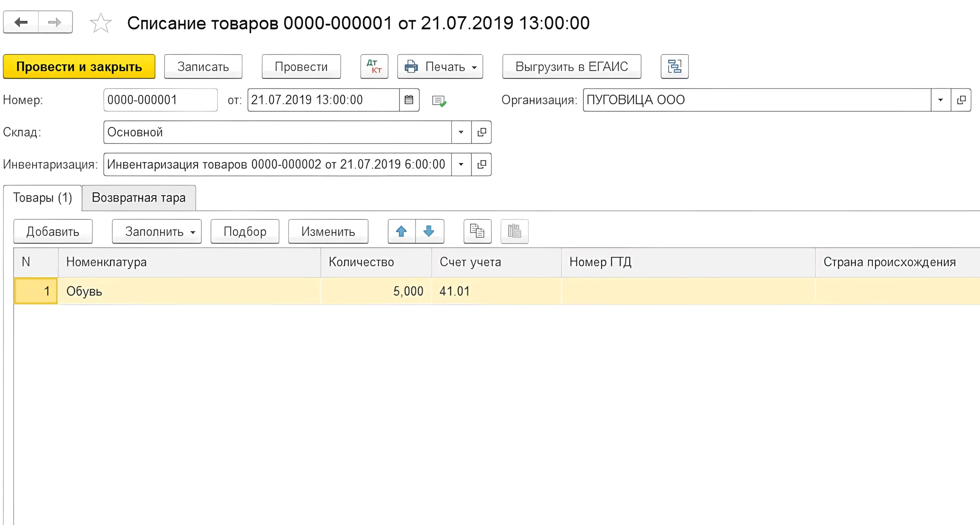Click the Подбор button
The height and width of the screenshot is (525, 980).
point(245,231)
